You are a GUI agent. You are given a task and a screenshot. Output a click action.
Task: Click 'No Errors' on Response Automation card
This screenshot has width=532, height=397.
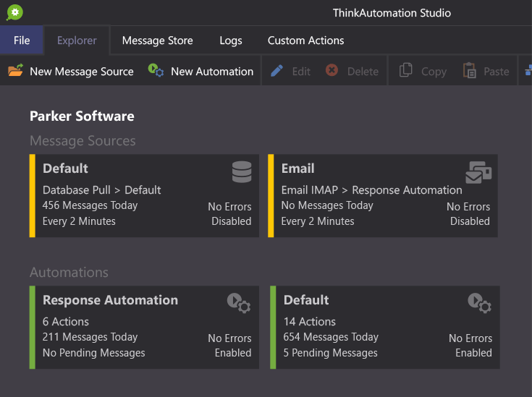click(229, 338)
